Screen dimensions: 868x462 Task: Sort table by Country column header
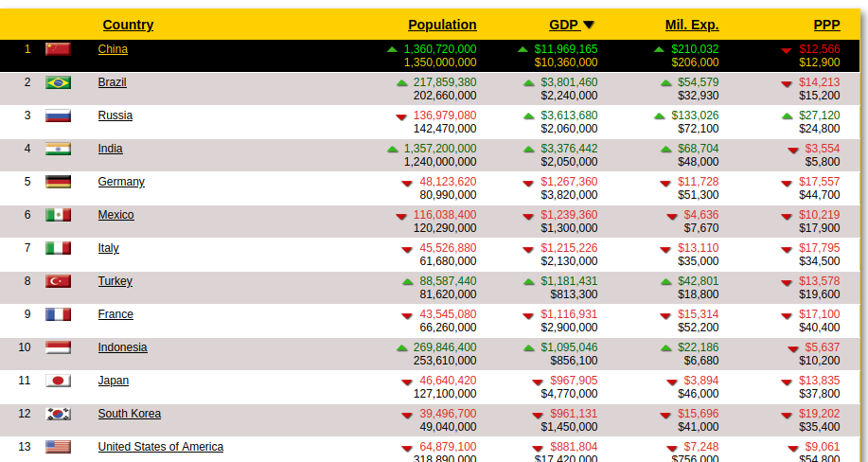click(x=128, y=25)
